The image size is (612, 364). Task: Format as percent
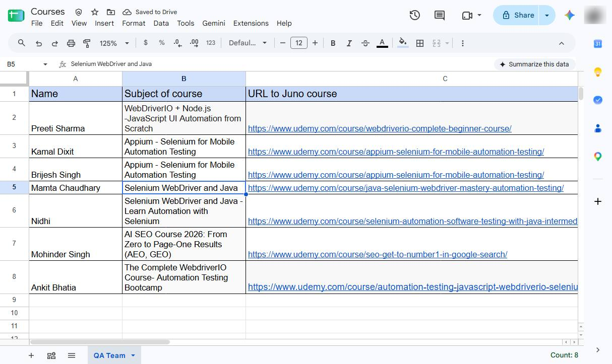click(162, 43)
